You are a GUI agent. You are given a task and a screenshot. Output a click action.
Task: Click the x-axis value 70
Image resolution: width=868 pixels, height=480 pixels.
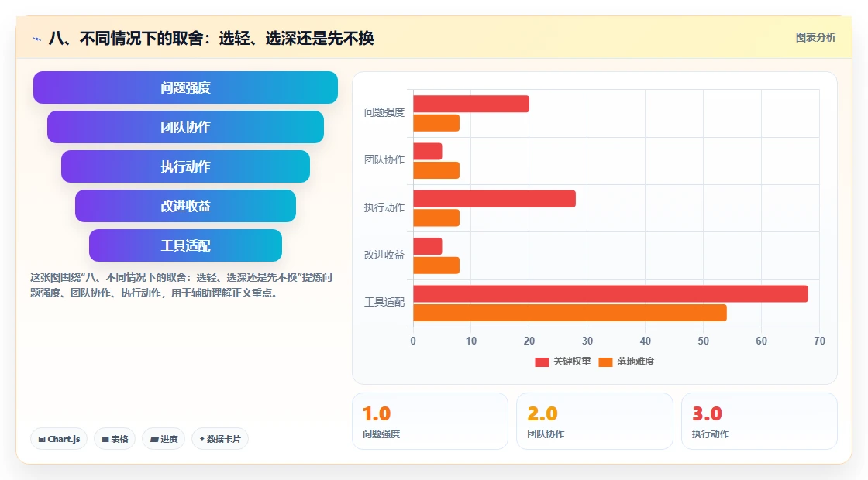click(819, 341)
